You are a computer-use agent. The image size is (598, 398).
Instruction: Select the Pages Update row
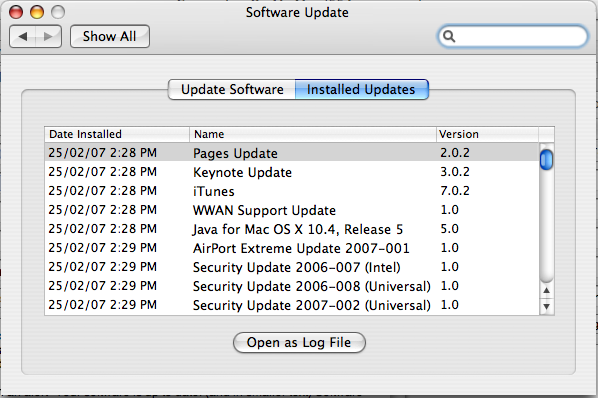[x=292, y=153]
